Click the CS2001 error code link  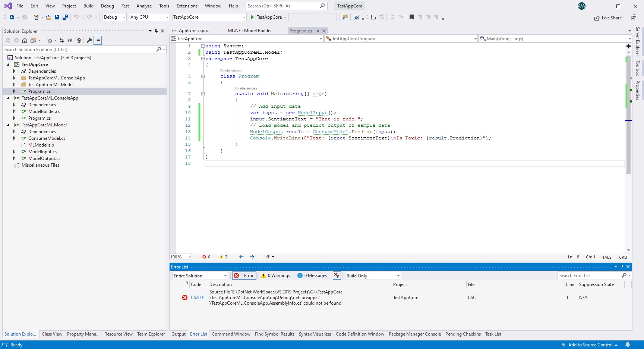tap(198, 298)
